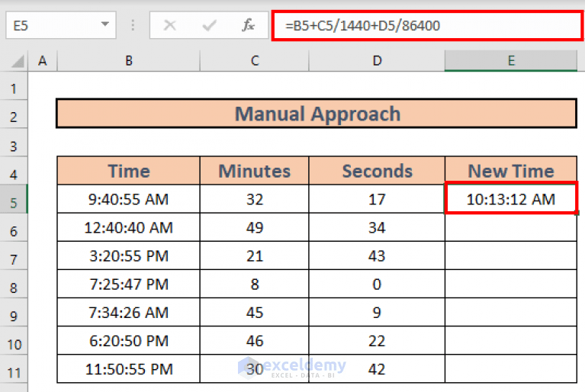Select Seconds cell containing 43
This screenshot has height=392, width=585.
(x=377, y=255)
